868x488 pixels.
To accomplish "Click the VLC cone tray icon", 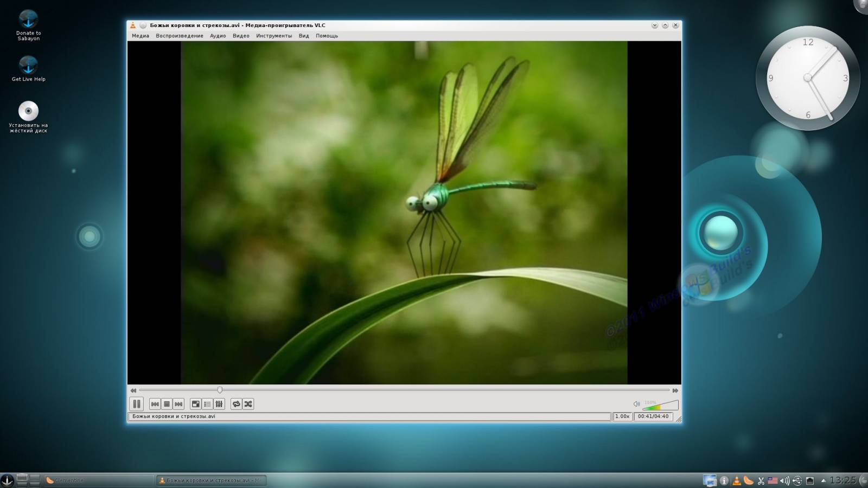I will 736,480.
